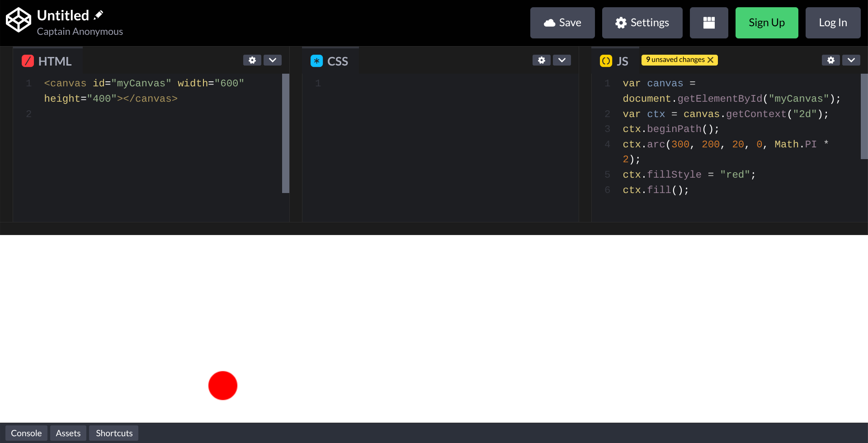
Task: Click the Save button
Action: [x=562, y=23]
